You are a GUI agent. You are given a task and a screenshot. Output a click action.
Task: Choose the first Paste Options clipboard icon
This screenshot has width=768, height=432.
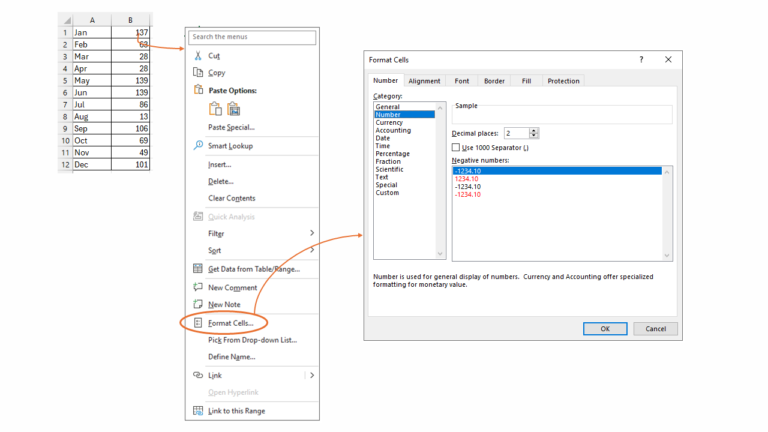(215, 109)
